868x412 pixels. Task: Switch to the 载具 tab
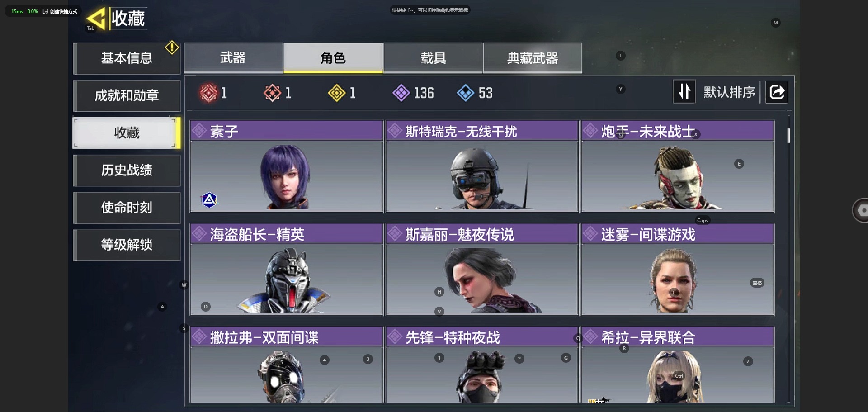pyautogui.click(x=433, y=58)
